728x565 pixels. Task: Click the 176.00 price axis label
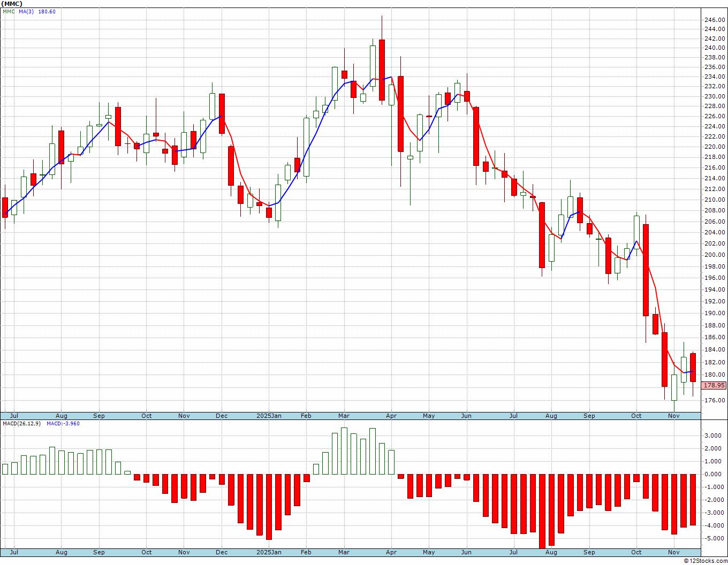tap(715, 400)
